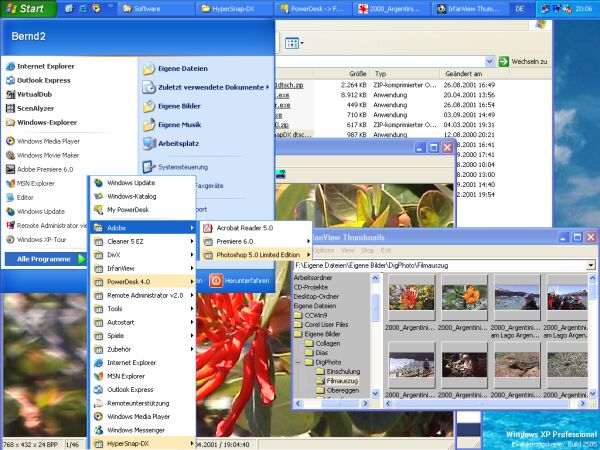The image size is (600, 450).
Task: Click Alle Programme button
Action: point(46,259)
